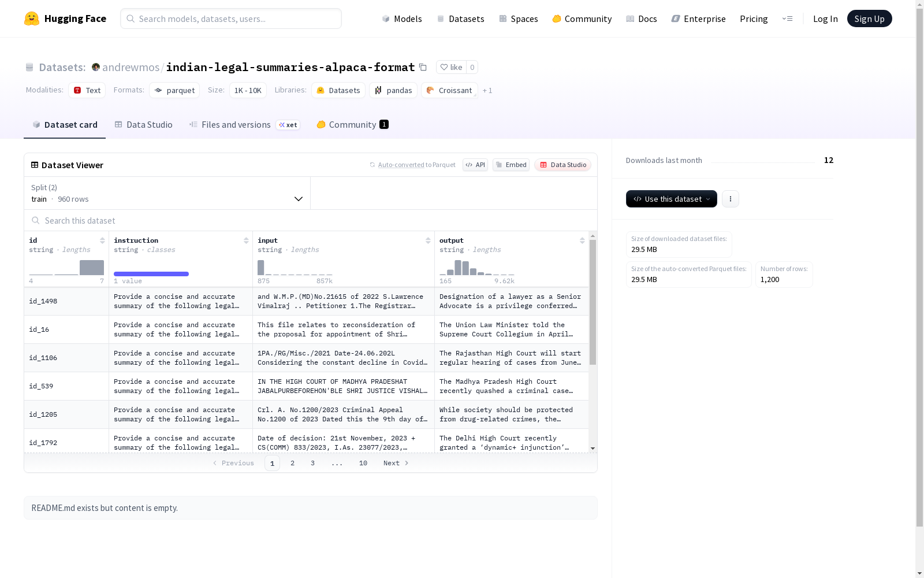
Task: Click the parquet format tag
Action: (x=174, y=90)
